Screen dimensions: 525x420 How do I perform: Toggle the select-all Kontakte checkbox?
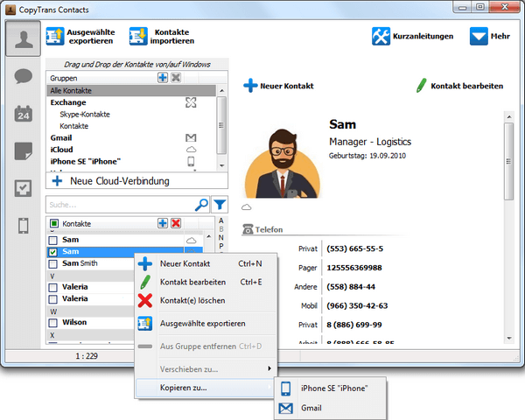(x=54, y=223)
